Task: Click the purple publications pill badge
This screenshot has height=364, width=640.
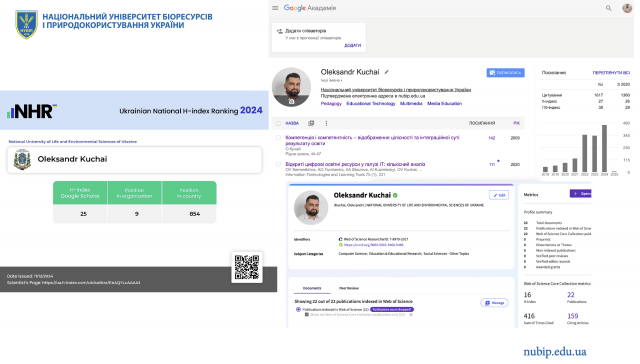Action: tap(392, 310)
